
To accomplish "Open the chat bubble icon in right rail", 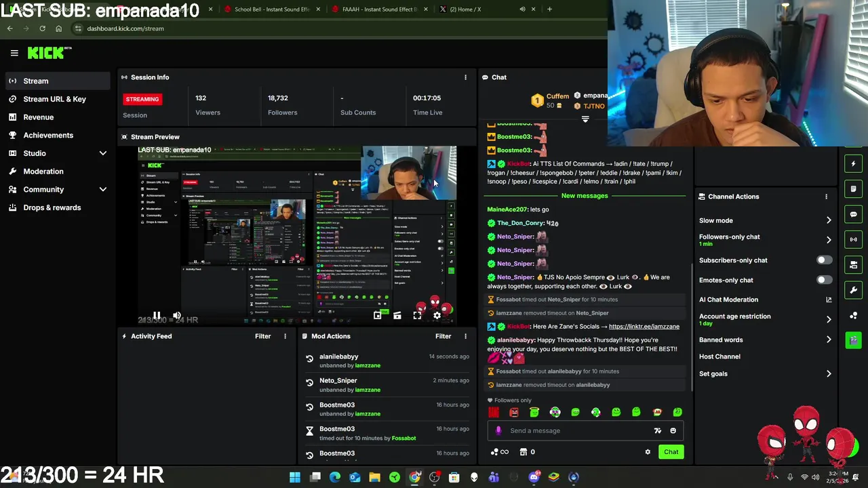I will pyautogui.click(x=854, y=214).
